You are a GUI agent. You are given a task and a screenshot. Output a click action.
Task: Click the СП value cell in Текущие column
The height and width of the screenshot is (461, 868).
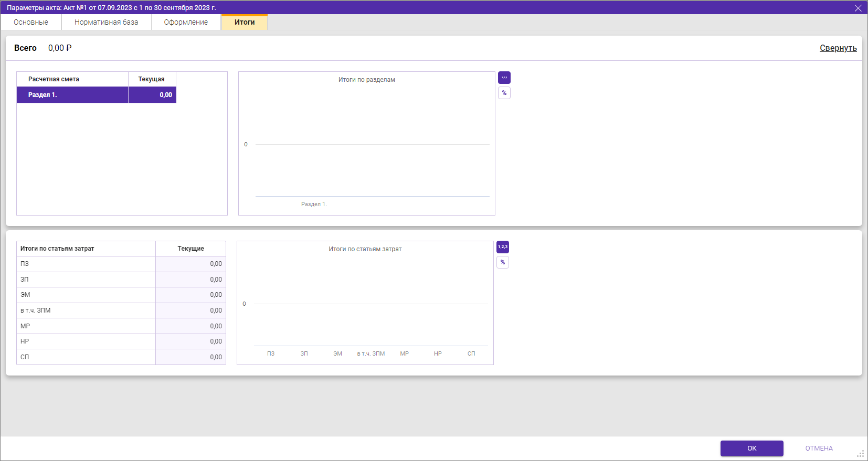click(191, 357)
